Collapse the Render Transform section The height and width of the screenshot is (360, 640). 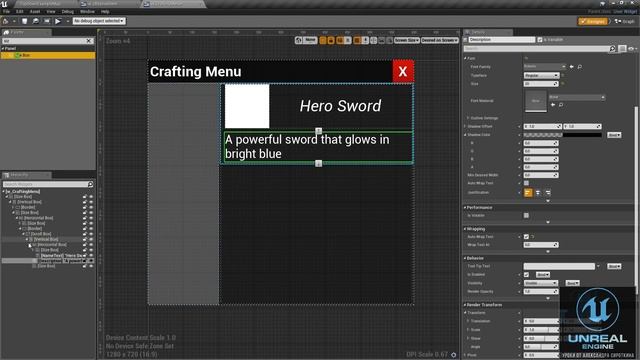(465, 305)
